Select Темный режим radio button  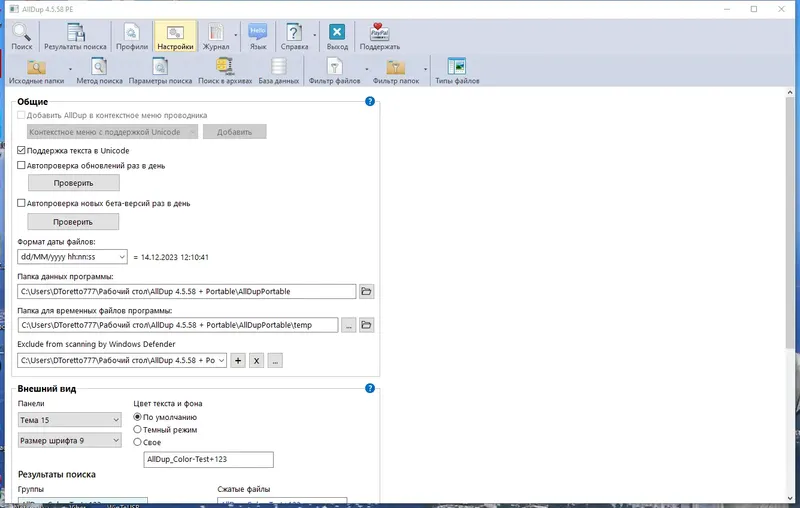(x=137, y=429)
